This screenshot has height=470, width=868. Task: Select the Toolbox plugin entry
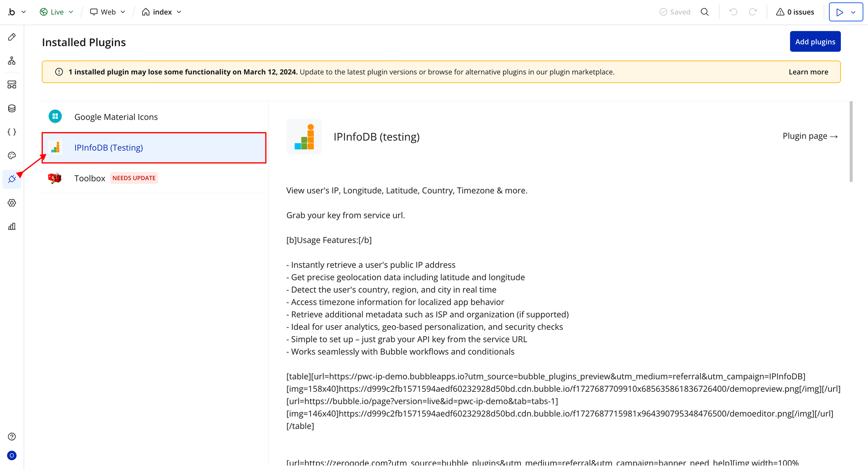[x=90, y=178]
